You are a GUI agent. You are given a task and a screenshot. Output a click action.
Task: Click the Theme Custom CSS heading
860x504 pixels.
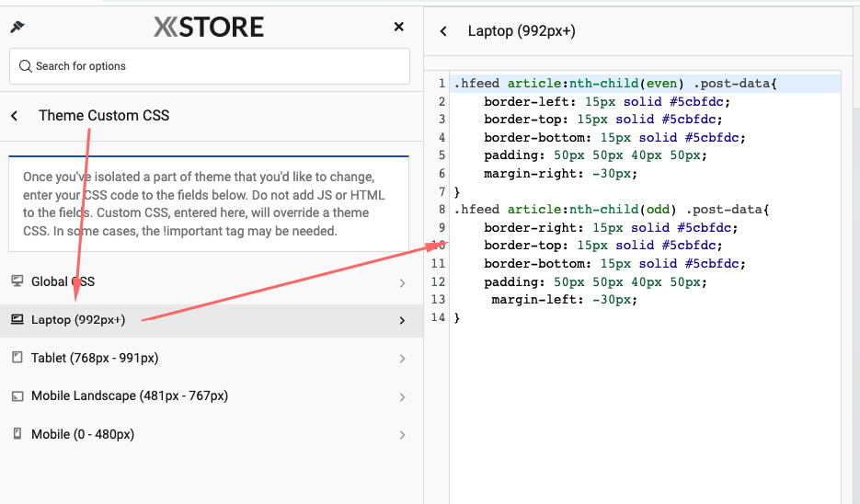104,116
